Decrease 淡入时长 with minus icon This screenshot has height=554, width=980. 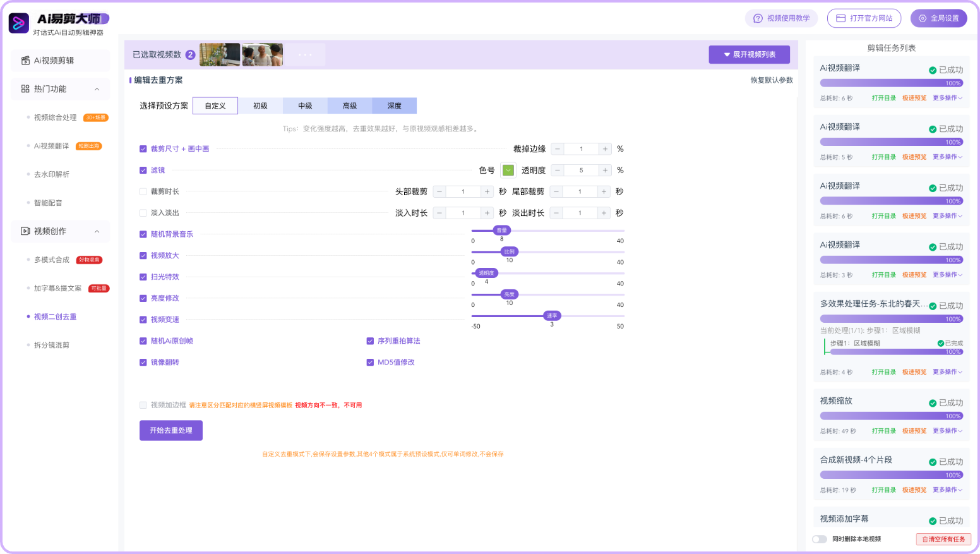pos(439,214)
